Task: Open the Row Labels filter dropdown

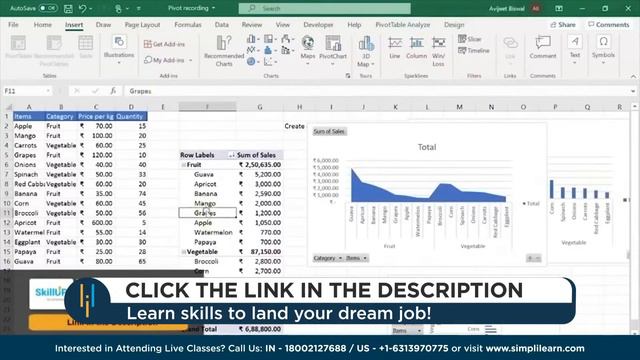Action: click(231, 155)
